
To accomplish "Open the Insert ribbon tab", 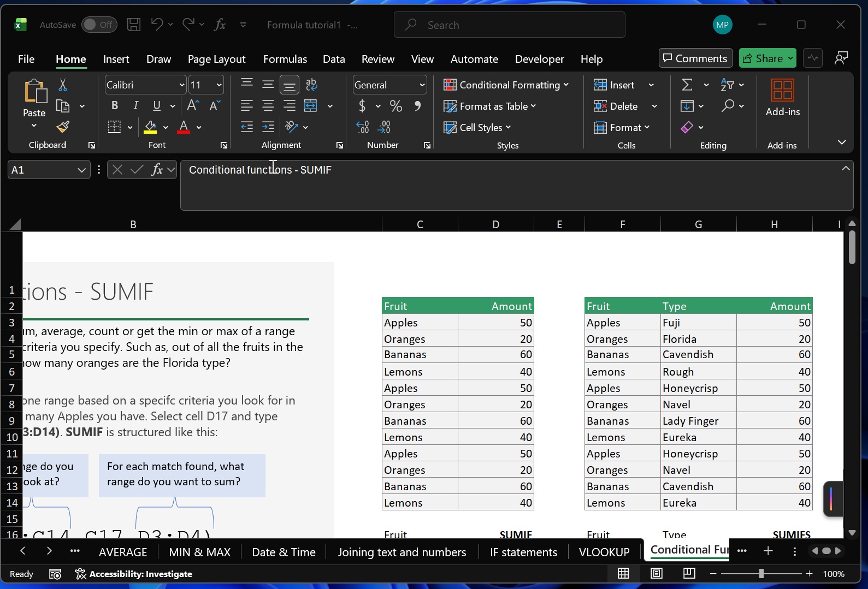I will click(x=116, y=59).
